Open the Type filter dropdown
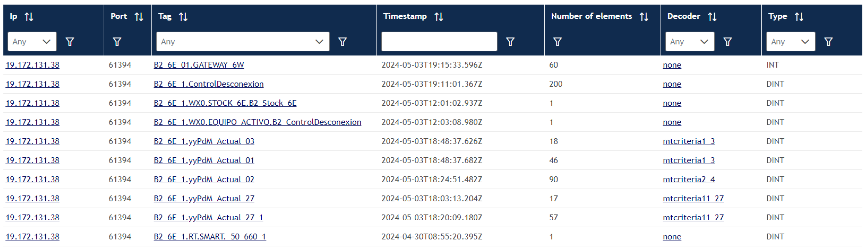This screenshot has height=251, width=868. click(x=791, y=42)
